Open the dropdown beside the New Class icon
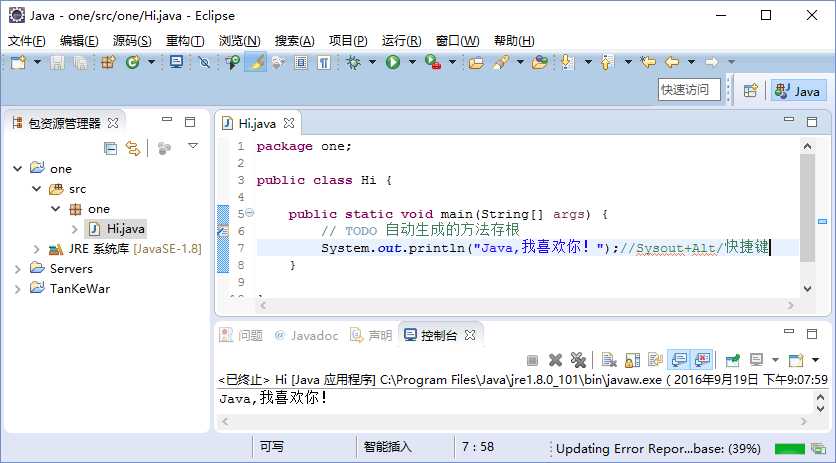836x463 pixels. tap(151, 62)
